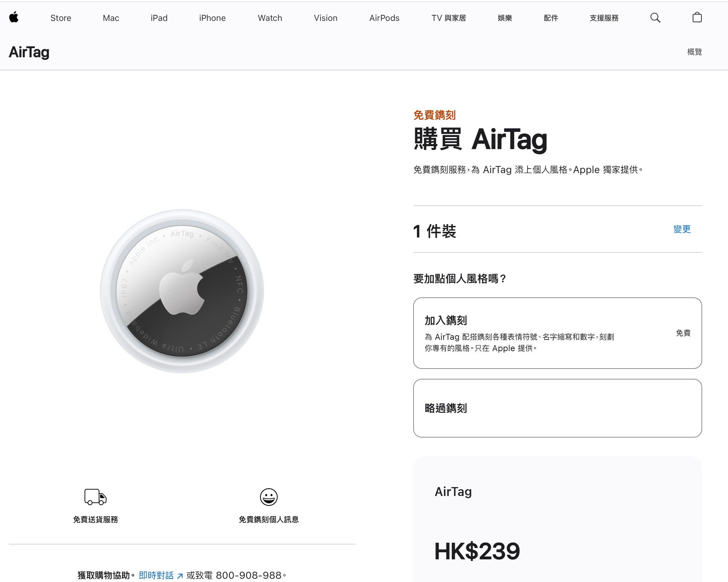Click the 要加點個人風格嗎? heading
This screenshot has height=582, width=728.
[x=460, y=279]
